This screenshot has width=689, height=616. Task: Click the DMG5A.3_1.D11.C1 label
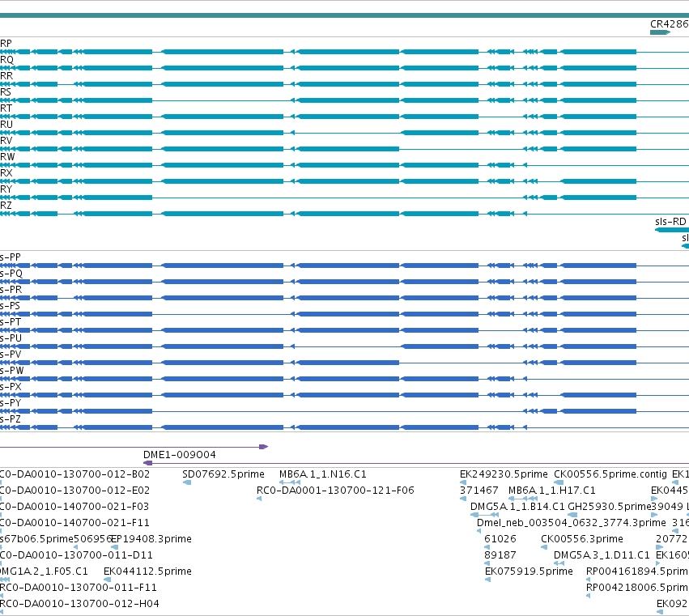point(602,555)
